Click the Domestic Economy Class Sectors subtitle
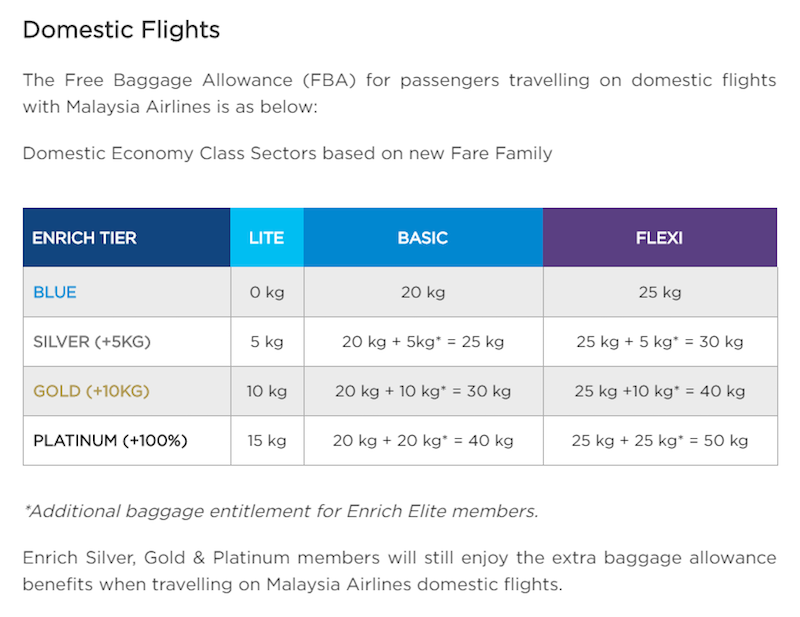Screen dimensions: 800x617 287,153
